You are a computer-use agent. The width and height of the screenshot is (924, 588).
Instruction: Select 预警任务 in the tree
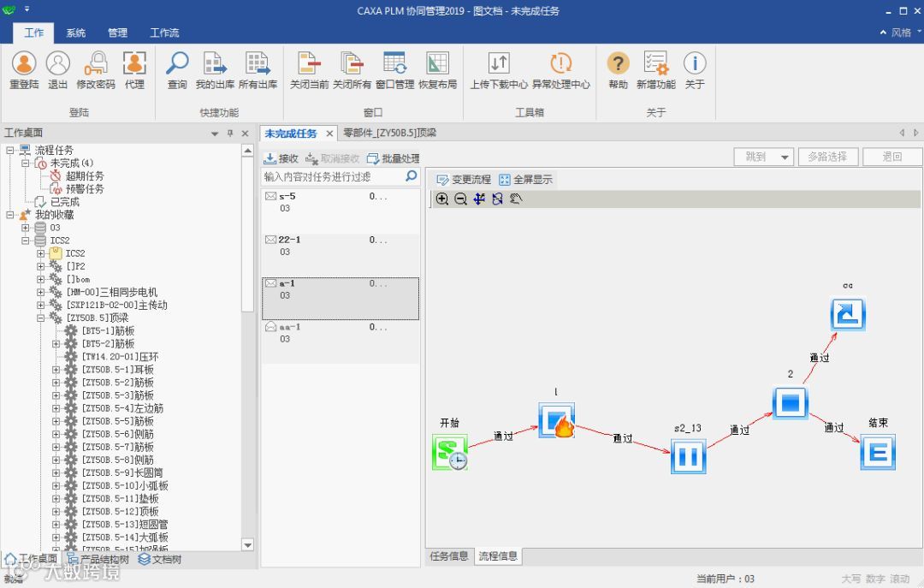84,189
